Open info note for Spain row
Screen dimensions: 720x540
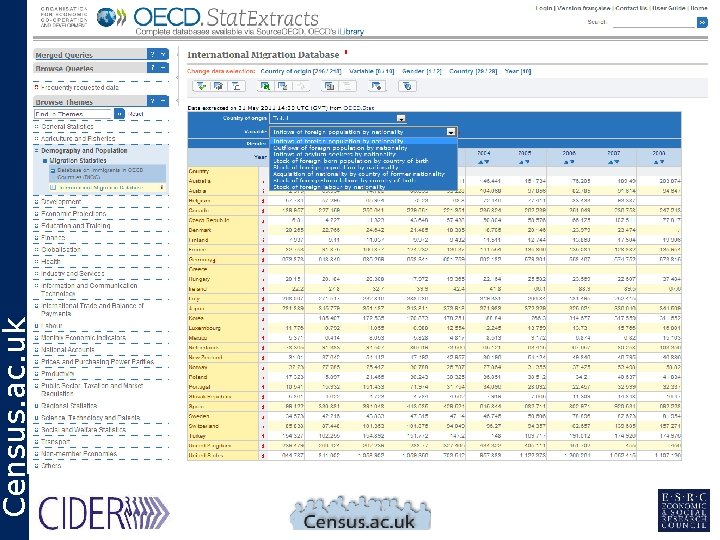click(x=263, y=406)
